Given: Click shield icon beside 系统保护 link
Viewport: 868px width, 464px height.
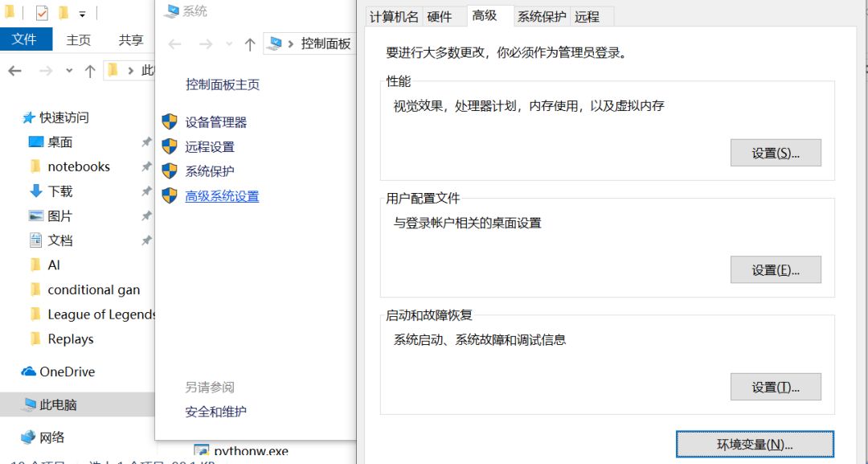Looking at the screenshot, I should point(170,170).
